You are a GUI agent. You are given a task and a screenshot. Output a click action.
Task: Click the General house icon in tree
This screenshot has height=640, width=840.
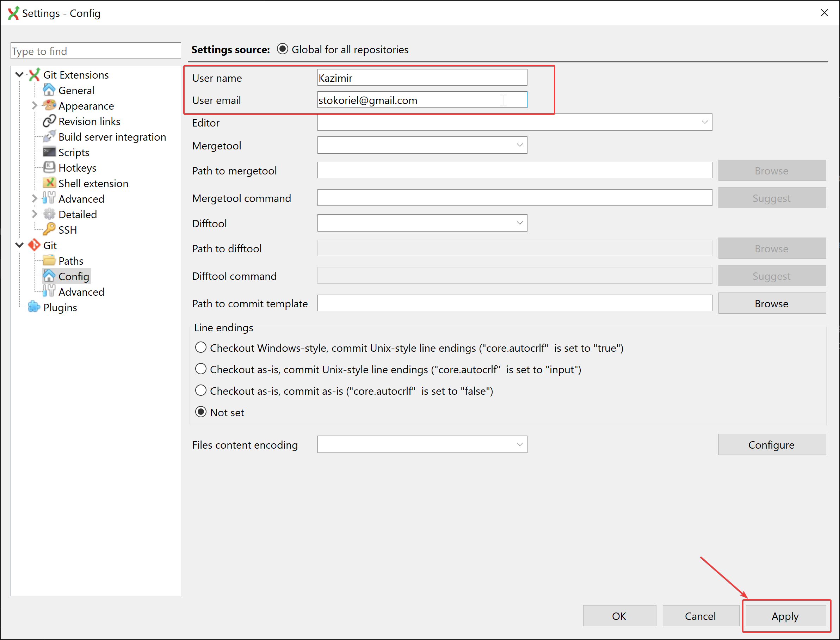click(x=49, y=90)
